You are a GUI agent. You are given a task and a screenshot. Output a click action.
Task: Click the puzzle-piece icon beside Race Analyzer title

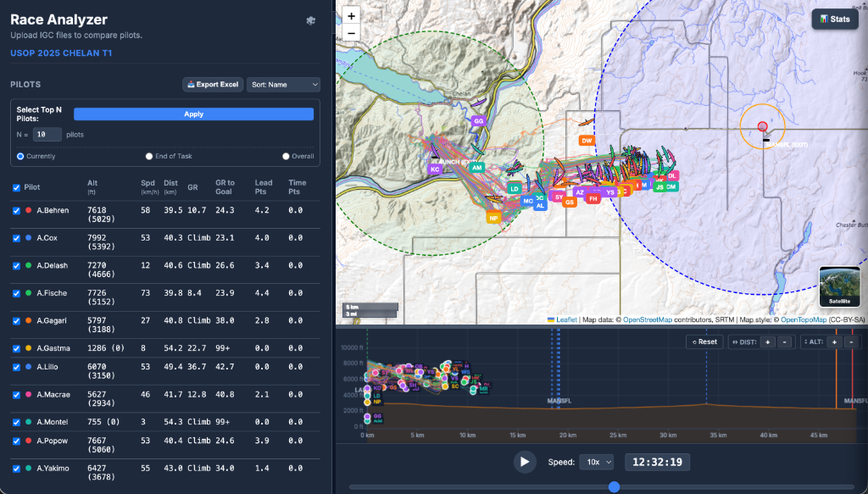coord(310,20)
